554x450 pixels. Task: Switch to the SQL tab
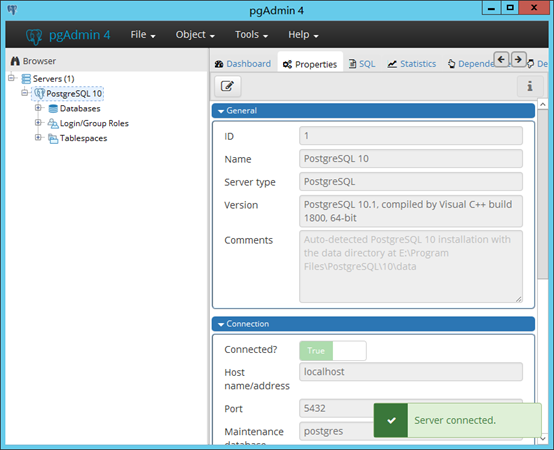coord(362,64)
